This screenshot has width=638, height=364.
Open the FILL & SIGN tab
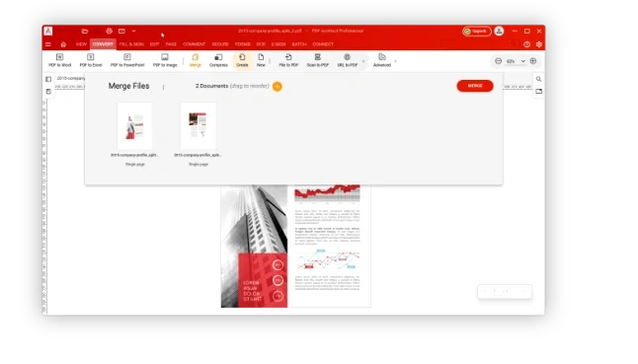click(131, 44)
